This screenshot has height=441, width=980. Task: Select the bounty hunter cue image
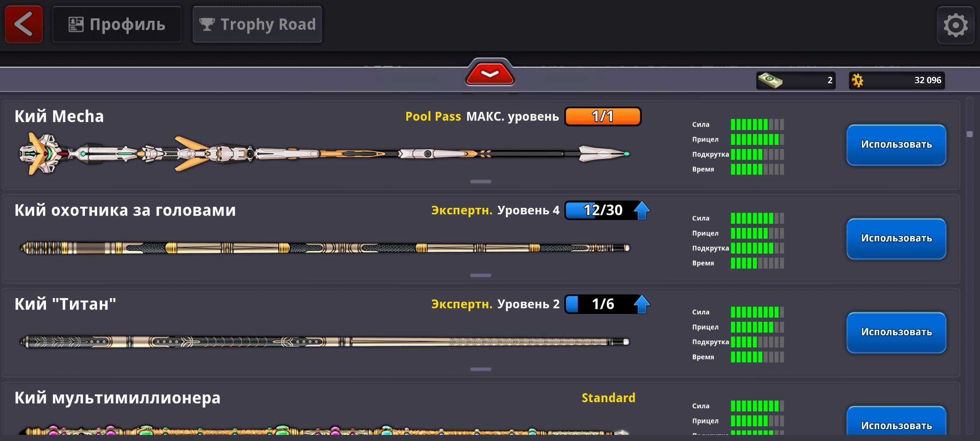[325, 248]
